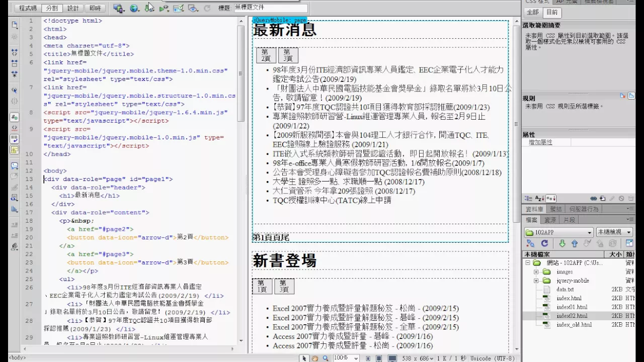Switch to Code (程式碼) view
Screen dimensions: 644x362
[x=28, y=8]
